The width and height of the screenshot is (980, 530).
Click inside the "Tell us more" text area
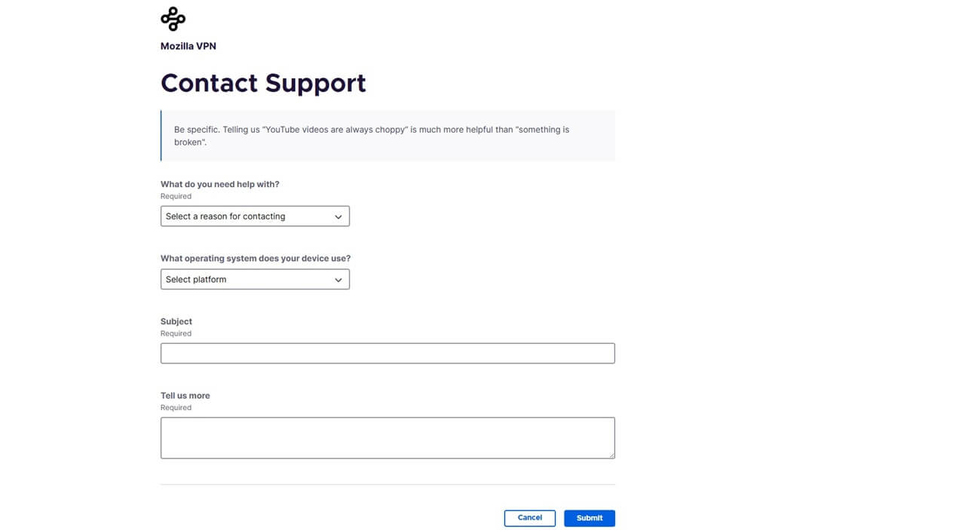pos(387,437)
